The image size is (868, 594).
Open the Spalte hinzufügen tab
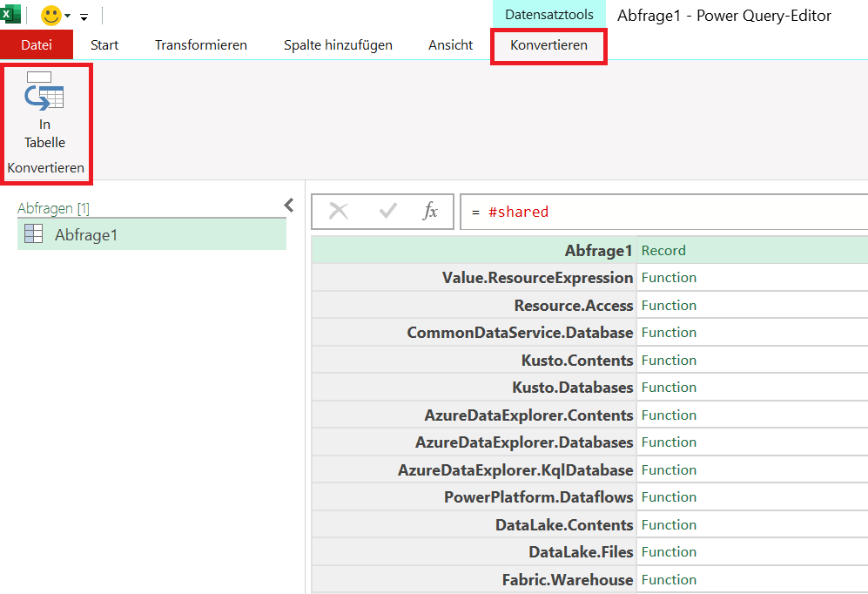tap(338, 44)
